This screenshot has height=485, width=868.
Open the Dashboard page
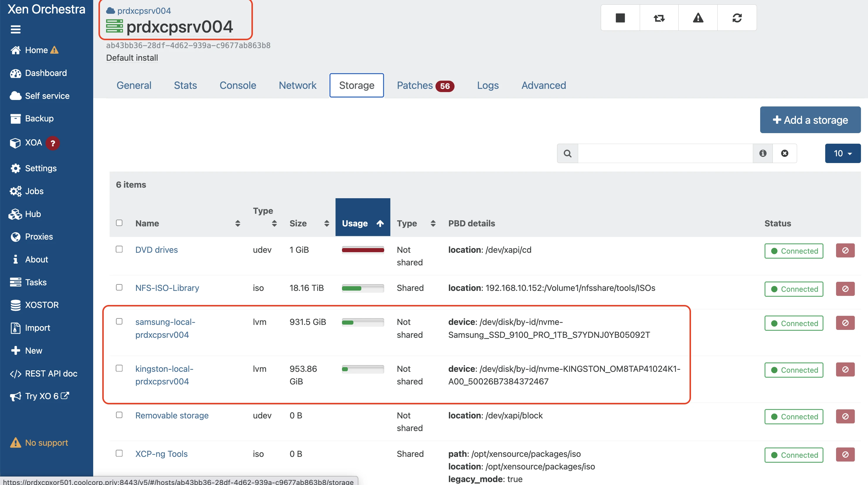point(38,73)
